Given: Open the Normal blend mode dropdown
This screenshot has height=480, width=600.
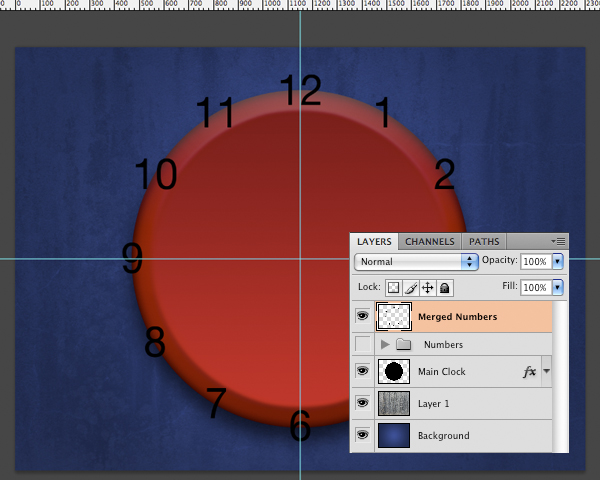Looking at the screenshot, I should (416, 261).
